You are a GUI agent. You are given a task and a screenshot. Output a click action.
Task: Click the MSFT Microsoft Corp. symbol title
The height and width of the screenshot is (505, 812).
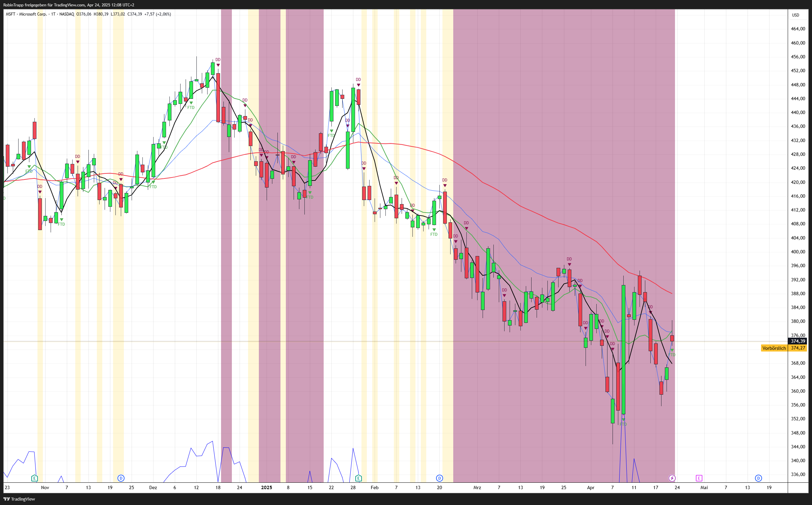point(26,14)
